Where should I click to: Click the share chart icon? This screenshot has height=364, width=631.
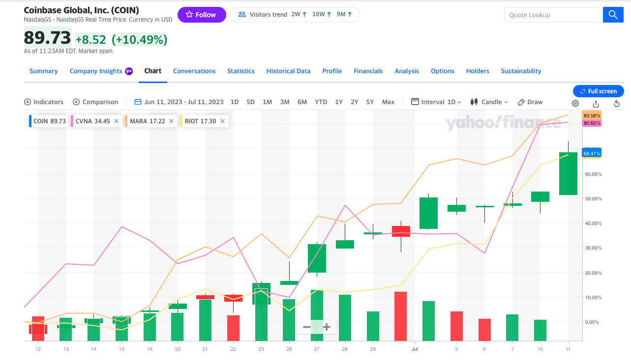tap(596, 104)
